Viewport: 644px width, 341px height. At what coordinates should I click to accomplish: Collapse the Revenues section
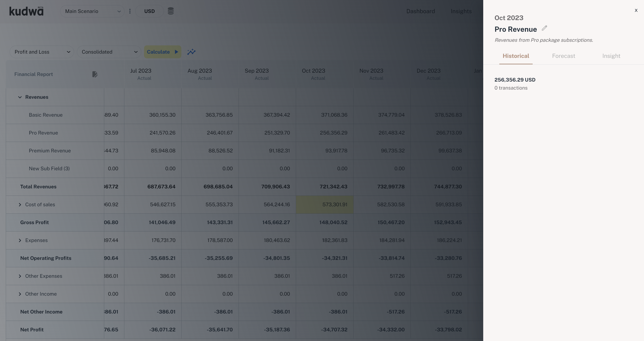(x=20, y=97)
